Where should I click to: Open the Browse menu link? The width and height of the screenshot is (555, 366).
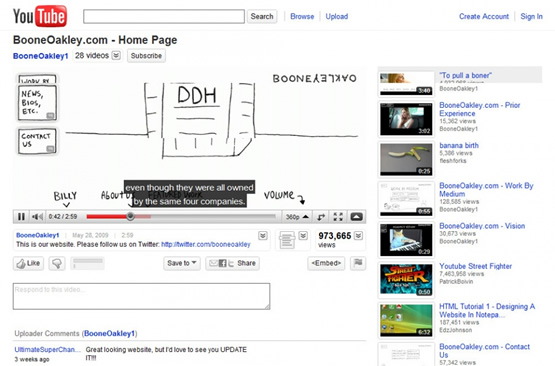click(302, 16)
